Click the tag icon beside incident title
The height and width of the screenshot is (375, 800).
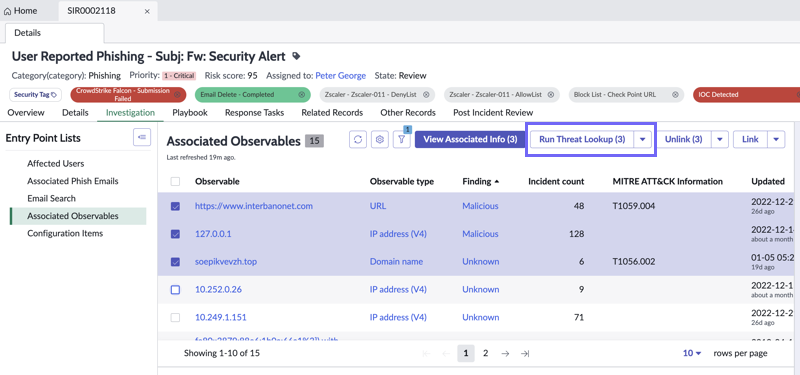296,56
